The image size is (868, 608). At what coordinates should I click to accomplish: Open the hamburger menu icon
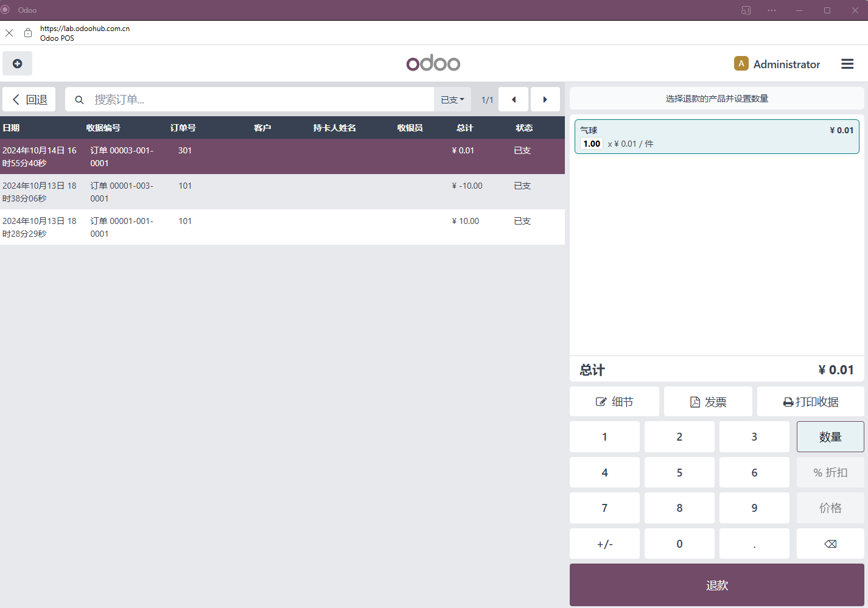coord(847,64)
